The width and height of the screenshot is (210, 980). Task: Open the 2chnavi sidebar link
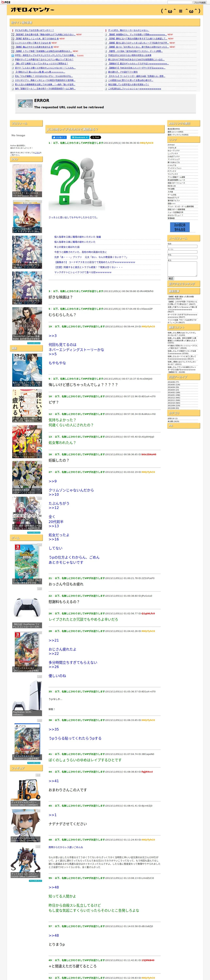(171, 145)
